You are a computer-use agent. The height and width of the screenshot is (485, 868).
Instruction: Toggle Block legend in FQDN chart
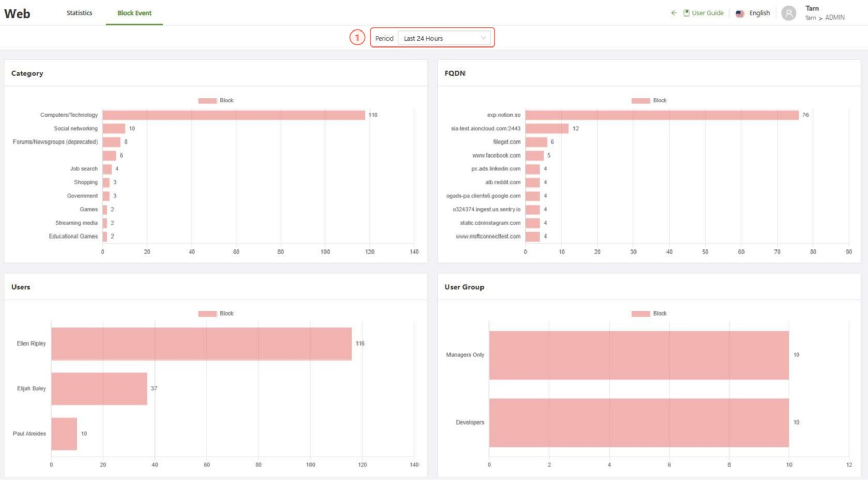coord(649,101)
